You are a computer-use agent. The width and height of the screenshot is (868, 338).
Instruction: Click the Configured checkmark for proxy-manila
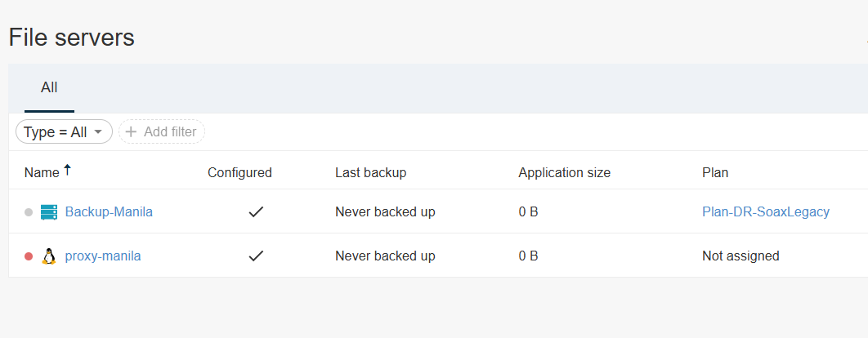pyautogui.click(x=256, y=256)
